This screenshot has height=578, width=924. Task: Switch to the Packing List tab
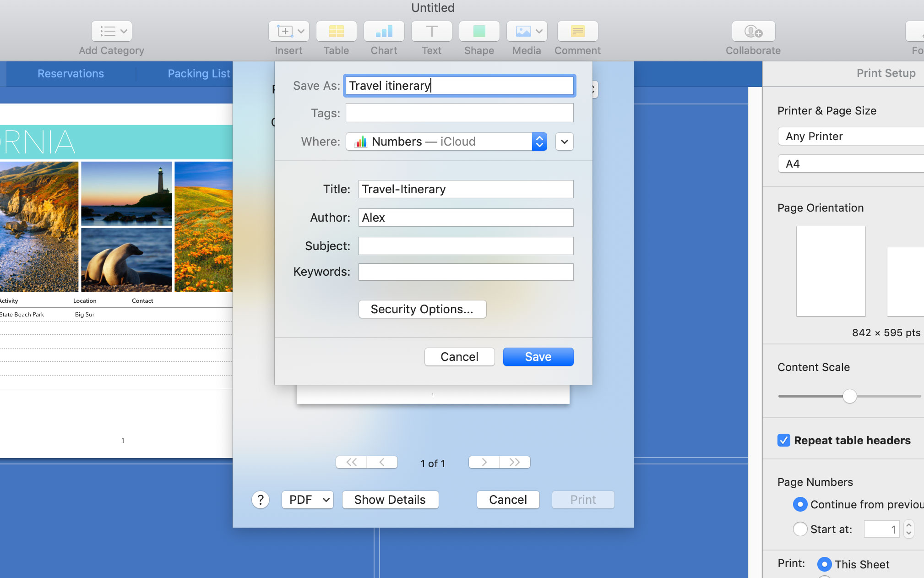(x=200, y=73)
